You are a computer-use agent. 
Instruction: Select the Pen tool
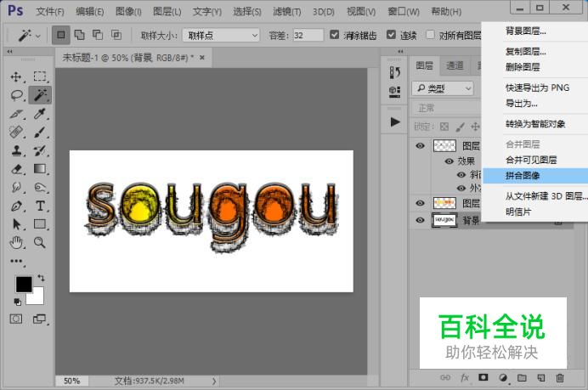tap(16, 206)
